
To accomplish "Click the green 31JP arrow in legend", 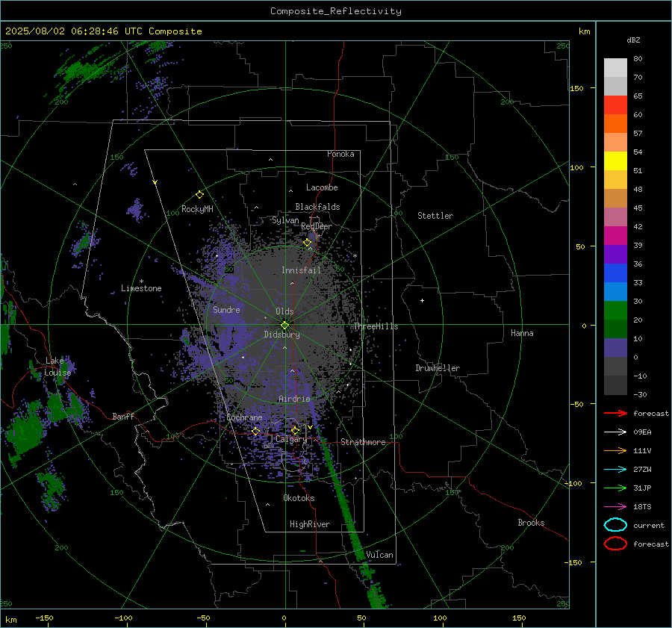I will point(615,488).
